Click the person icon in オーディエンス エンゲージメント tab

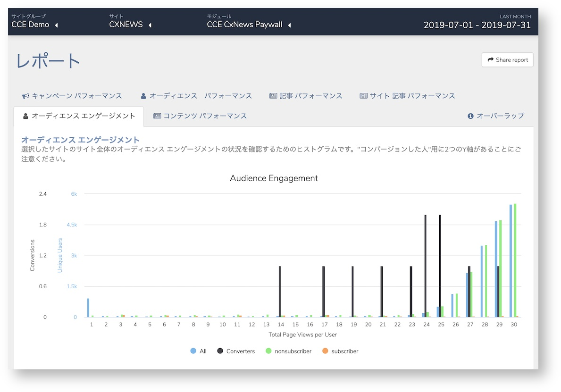coord(26,116)
